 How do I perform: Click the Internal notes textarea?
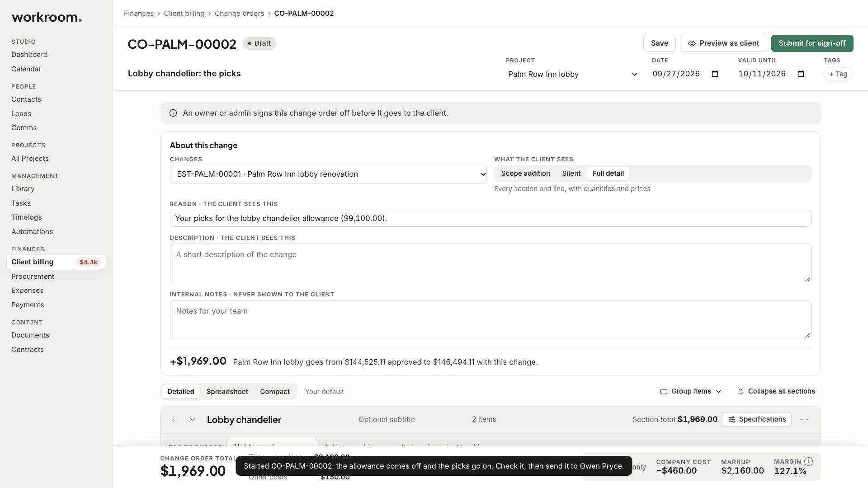(x=491, y=320)
